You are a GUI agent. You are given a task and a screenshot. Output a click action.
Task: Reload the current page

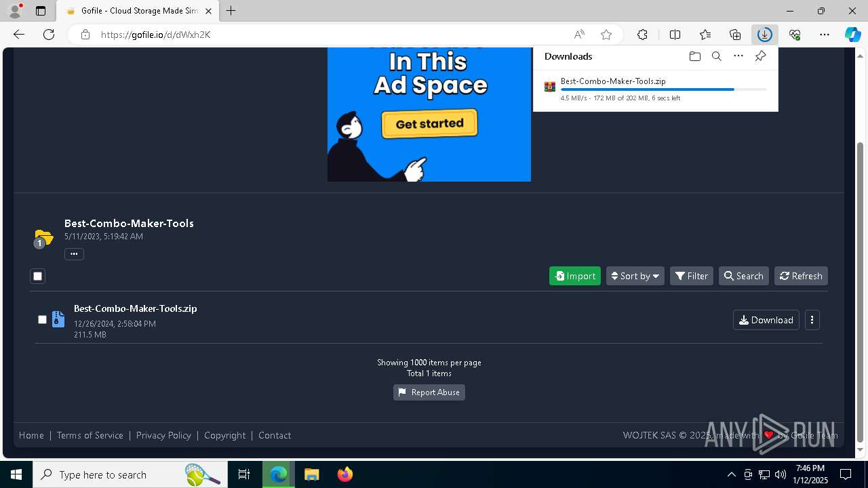[49, 35]
